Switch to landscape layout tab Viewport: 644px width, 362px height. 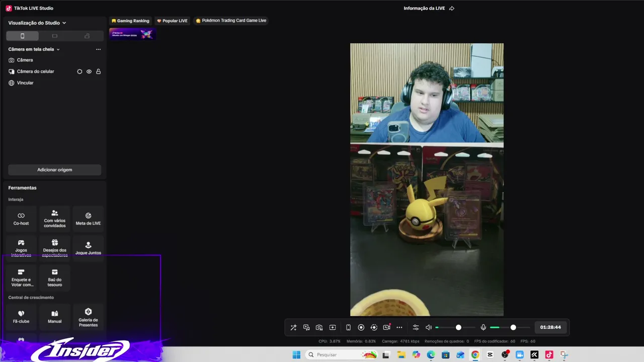(55, 36)
